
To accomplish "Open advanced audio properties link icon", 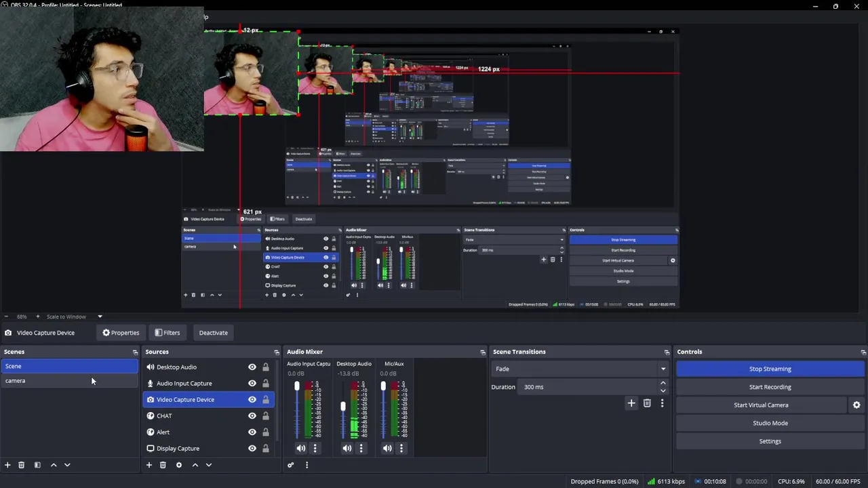I will (x=290, y=465).
